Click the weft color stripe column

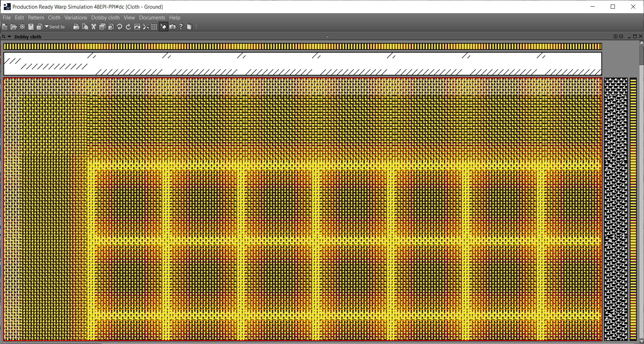pos(633,209)
